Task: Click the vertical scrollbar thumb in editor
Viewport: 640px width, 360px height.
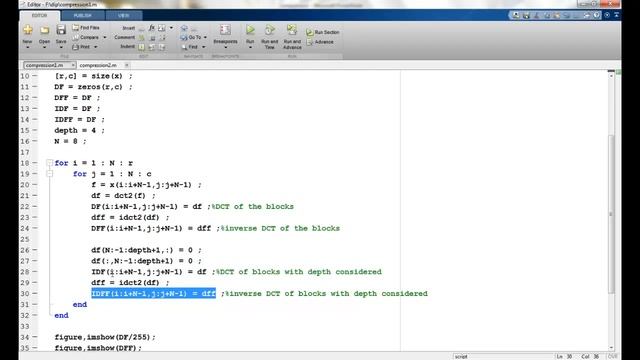Action: click(x=611, y=213)
